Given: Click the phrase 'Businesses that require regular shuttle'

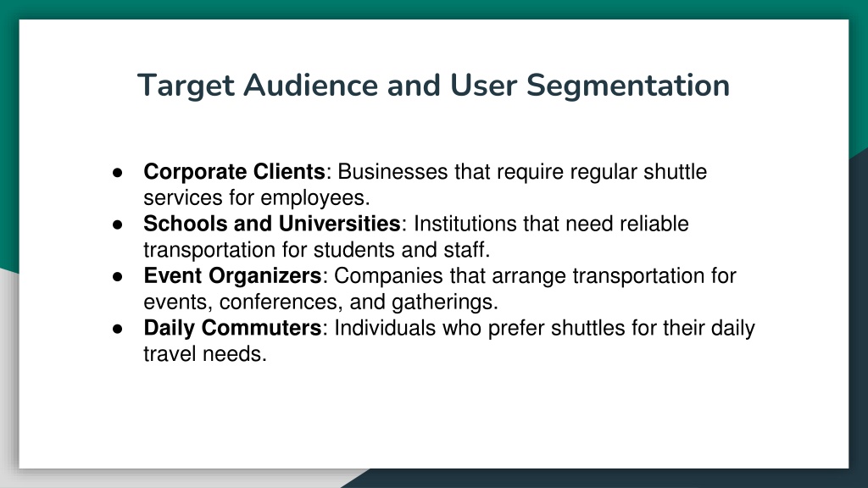Looking at the screenshot, I should [x=522, y=171].
